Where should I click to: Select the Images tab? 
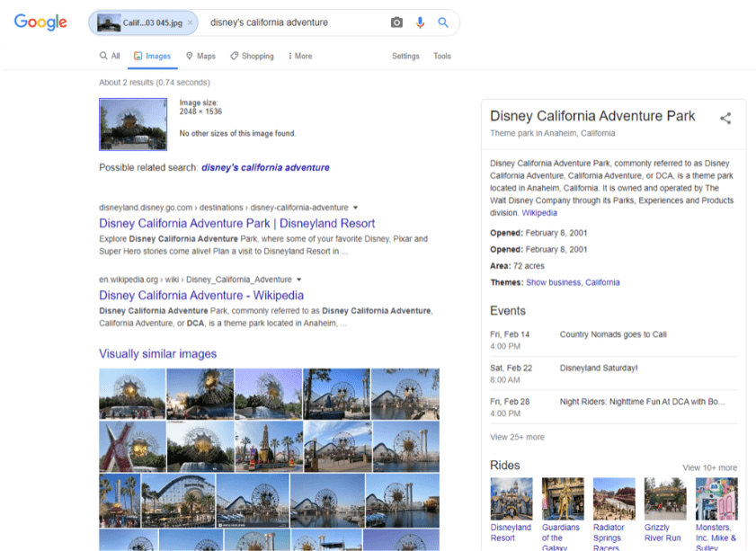coord(152,56)
